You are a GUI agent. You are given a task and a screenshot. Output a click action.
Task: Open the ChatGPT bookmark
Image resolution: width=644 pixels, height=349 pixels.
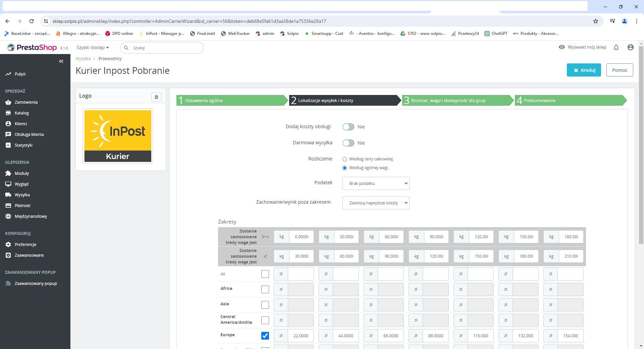[x=496, y=34]
